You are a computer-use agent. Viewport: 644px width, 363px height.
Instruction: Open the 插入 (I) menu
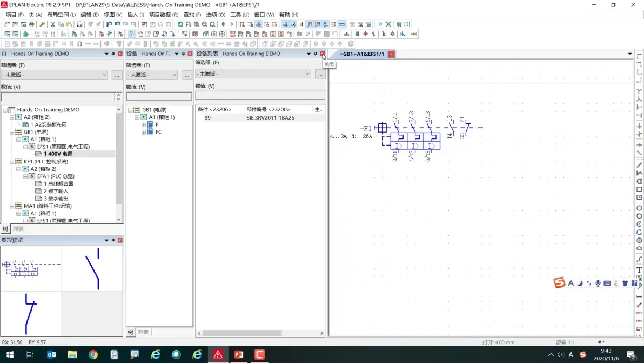tap(136, 15)
